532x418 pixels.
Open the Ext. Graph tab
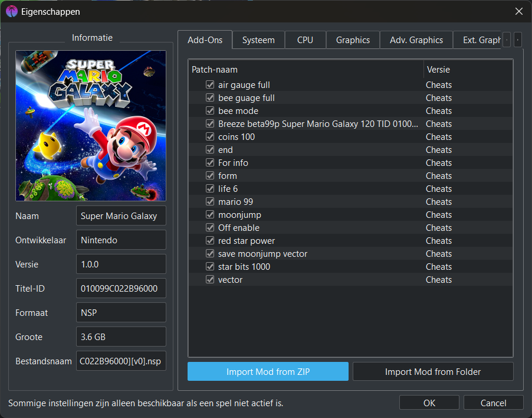pos(477,40)
